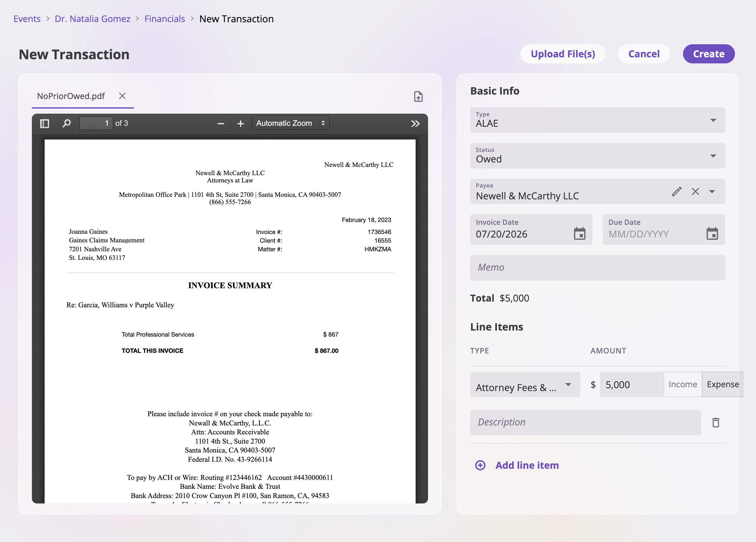Open the Status Owed dropdown
756x542 pixels.
click(597, 156)
